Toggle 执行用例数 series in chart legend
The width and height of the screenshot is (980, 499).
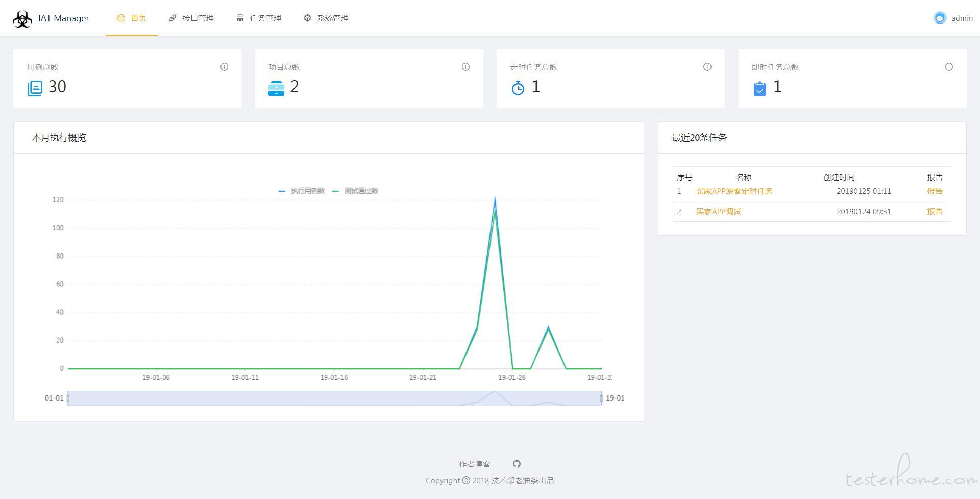click(x=302, y=191)
